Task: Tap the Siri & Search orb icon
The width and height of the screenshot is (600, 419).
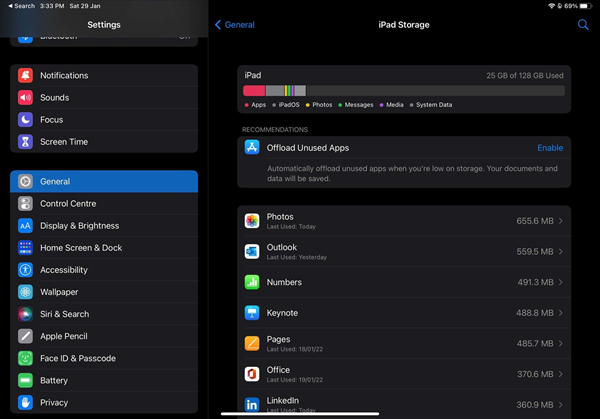Action: 25,314
